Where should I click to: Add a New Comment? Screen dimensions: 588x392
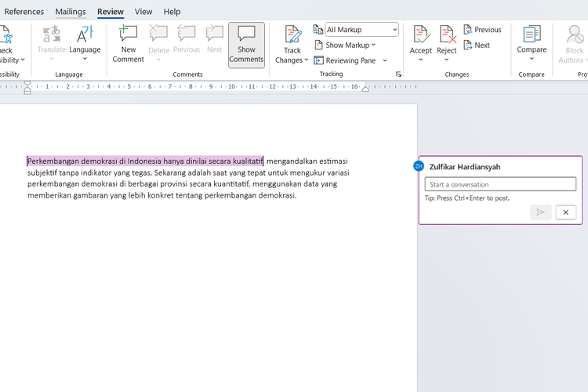(128, 44)
